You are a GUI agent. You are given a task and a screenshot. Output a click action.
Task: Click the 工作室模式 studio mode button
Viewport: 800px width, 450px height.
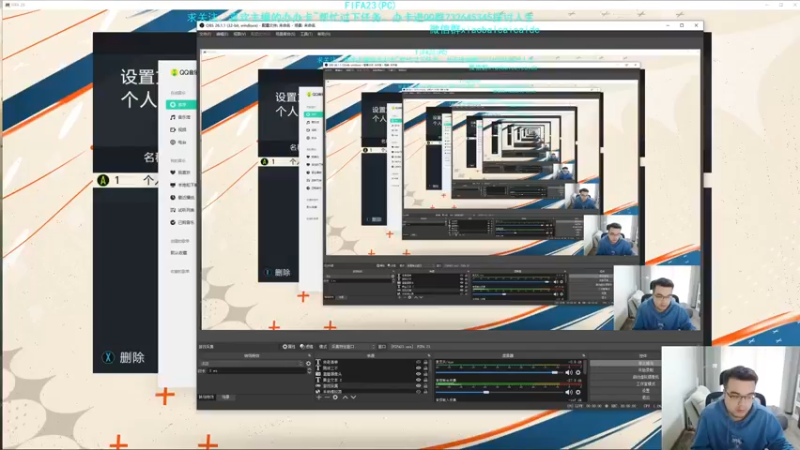626,384
